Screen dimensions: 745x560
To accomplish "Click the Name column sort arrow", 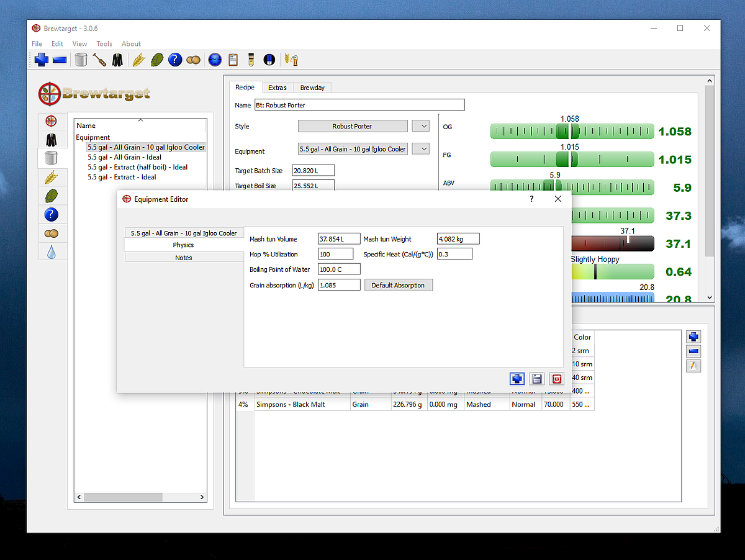I will tap(140, 120).
